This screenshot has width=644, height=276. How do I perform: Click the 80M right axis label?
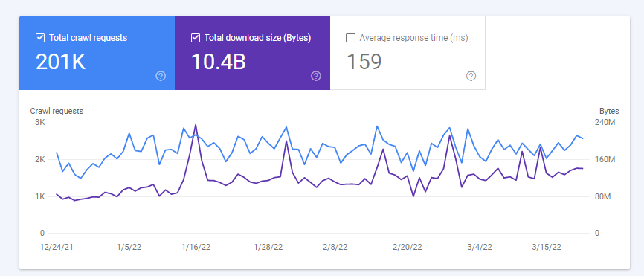(603, 196)
